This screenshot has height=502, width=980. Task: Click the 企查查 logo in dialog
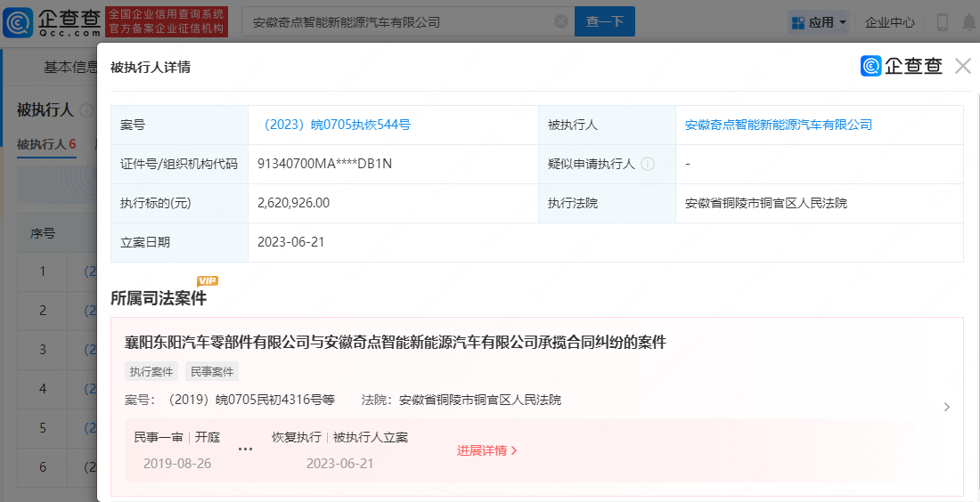click(901, 66)
